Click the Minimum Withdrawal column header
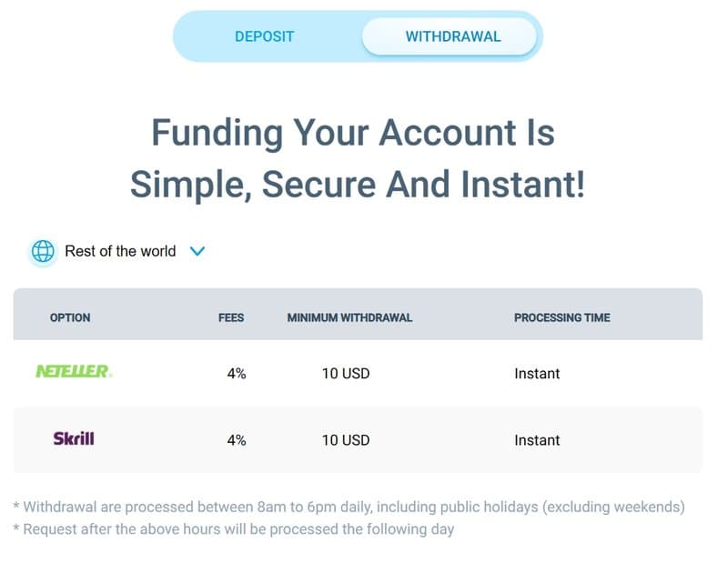 click(x=349, y=317)
